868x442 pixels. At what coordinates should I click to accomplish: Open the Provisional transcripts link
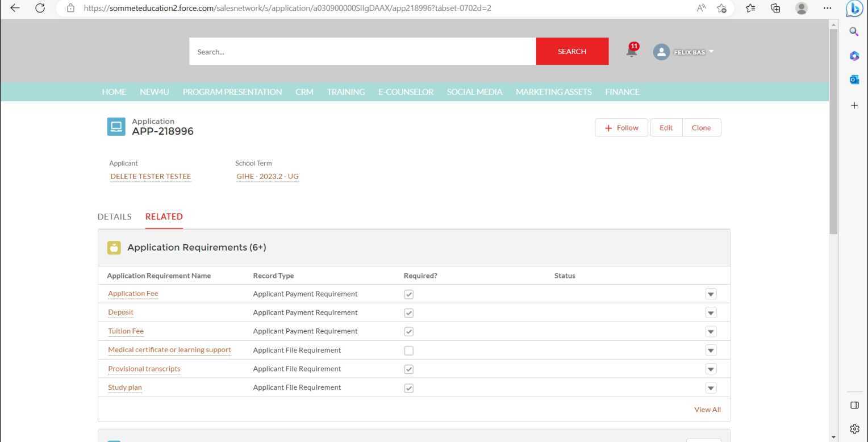click(144, 369)
